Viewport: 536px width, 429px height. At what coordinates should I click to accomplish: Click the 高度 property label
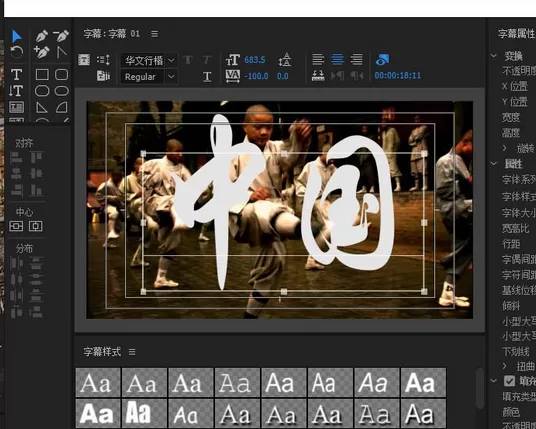point(511,133)
